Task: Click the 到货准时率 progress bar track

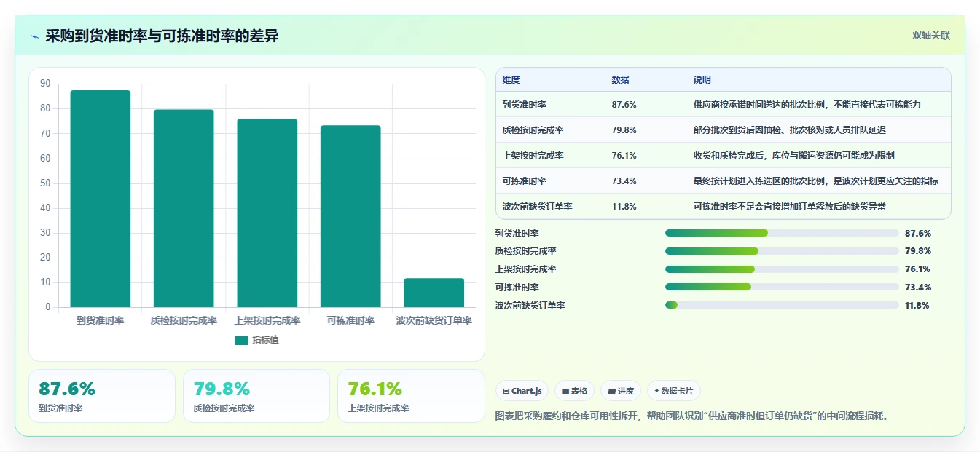Action: point(782,233)
